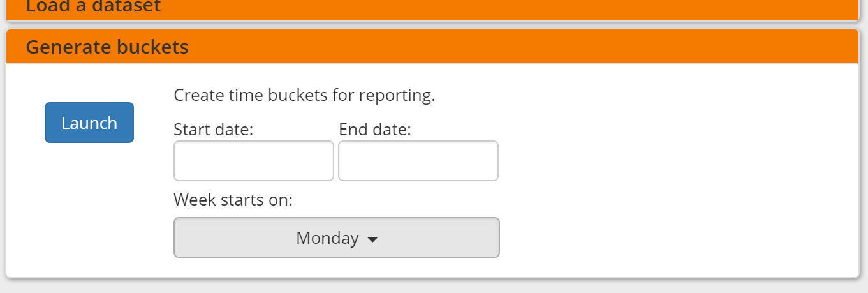Start bucket generation with Launch
The width and height of the screenshot is (868, 293).
89,123
